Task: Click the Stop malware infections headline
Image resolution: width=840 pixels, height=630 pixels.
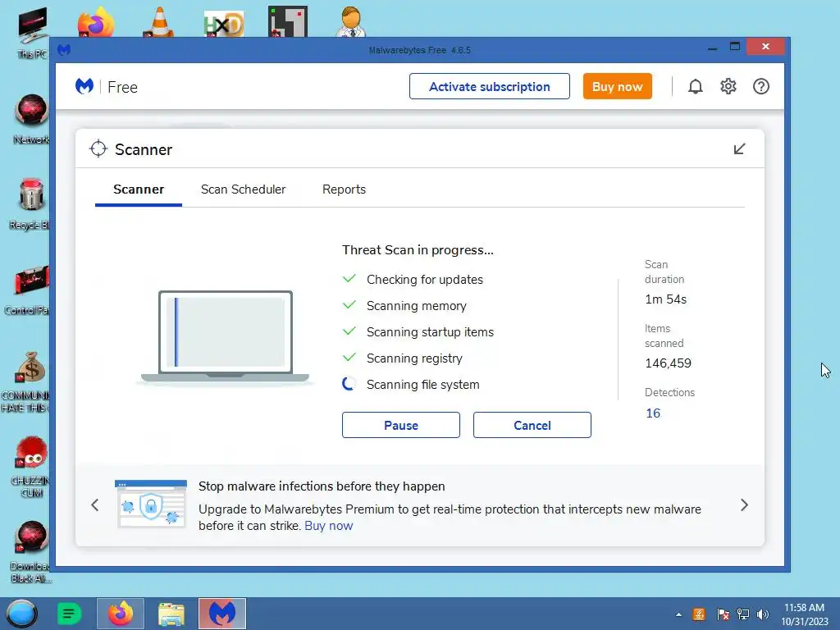Action: (322, 486)
